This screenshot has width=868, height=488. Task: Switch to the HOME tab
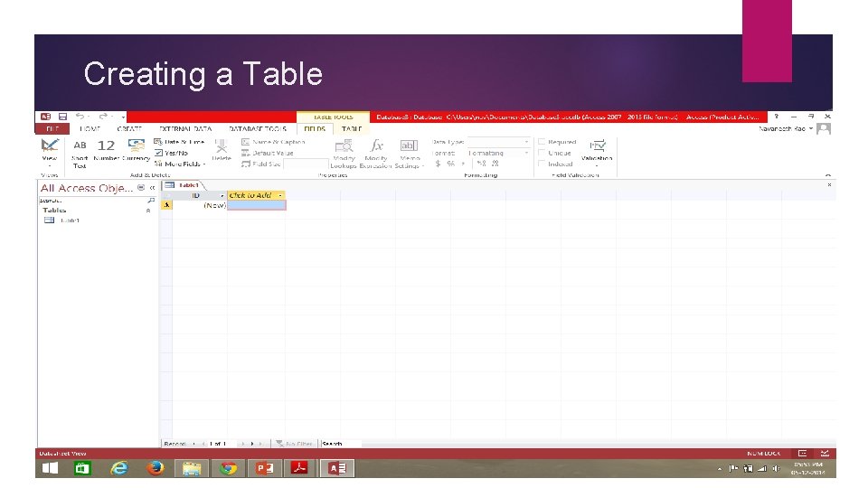(90, 129)
